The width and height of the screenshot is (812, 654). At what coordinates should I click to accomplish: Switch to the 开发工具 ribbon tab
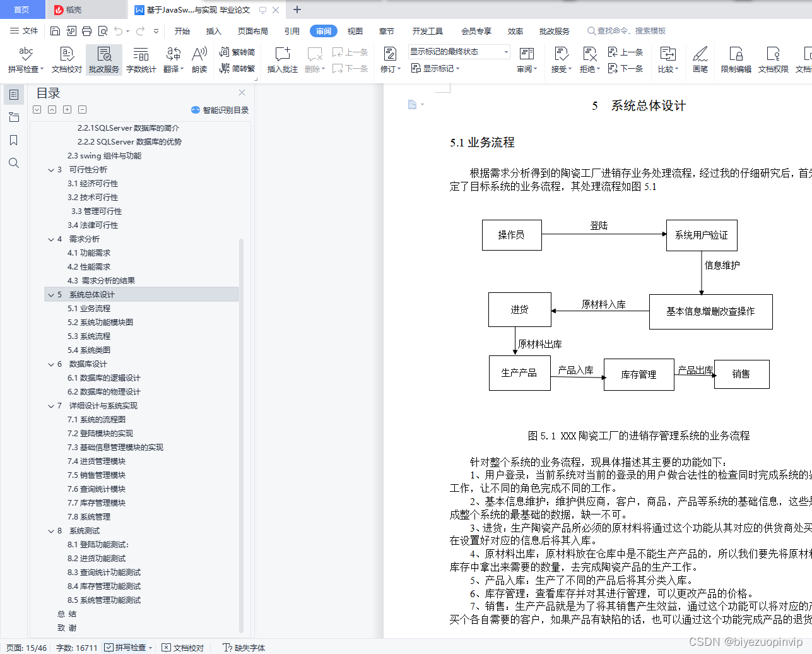click(x=428, y=31)
